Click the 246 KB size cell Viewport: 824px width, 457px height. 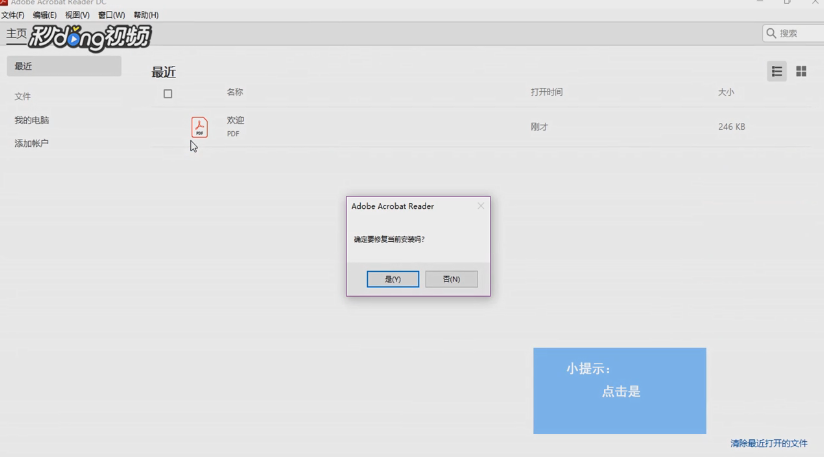[732, 127]
